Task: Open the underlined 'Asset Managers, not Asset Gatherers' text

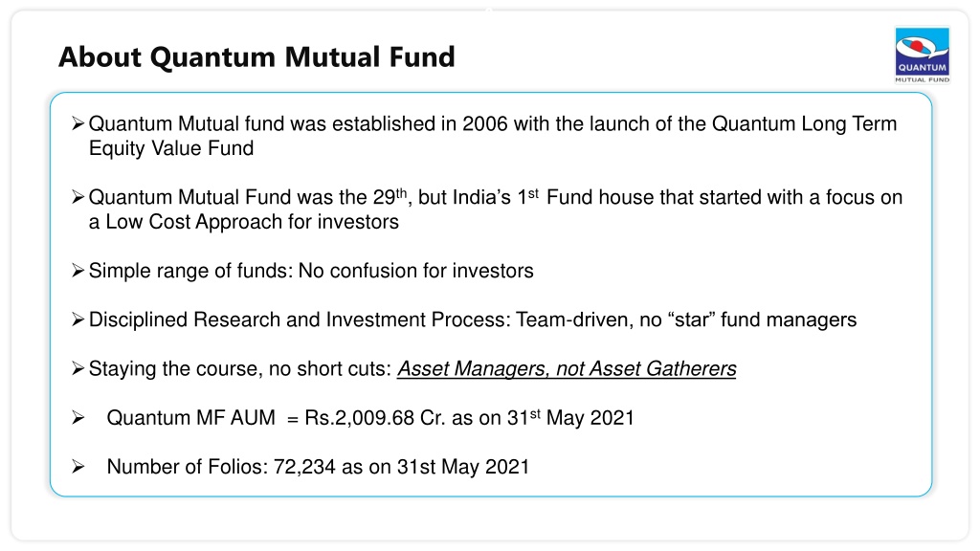Action: [x=567, y=368]
